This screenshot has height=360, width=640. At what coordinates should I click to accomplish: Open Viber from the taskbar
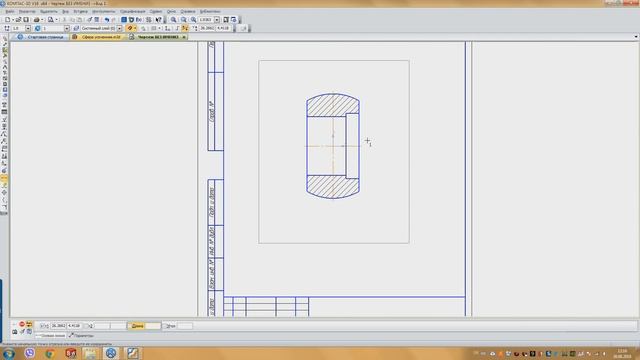(29, 353)
